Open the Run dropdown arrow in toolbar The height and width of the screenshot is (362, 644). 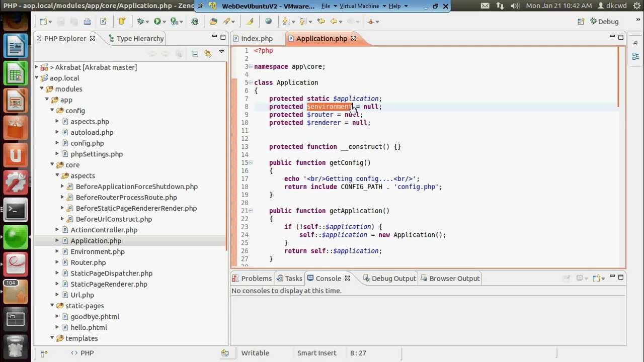(165, 22)
